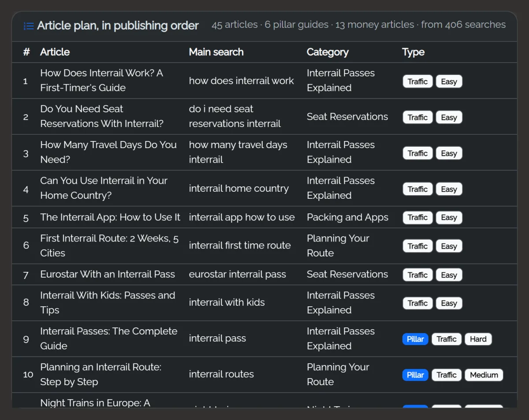
Task: Click the Interrail Passes Explained category in row 1
Action: point(341,80)
